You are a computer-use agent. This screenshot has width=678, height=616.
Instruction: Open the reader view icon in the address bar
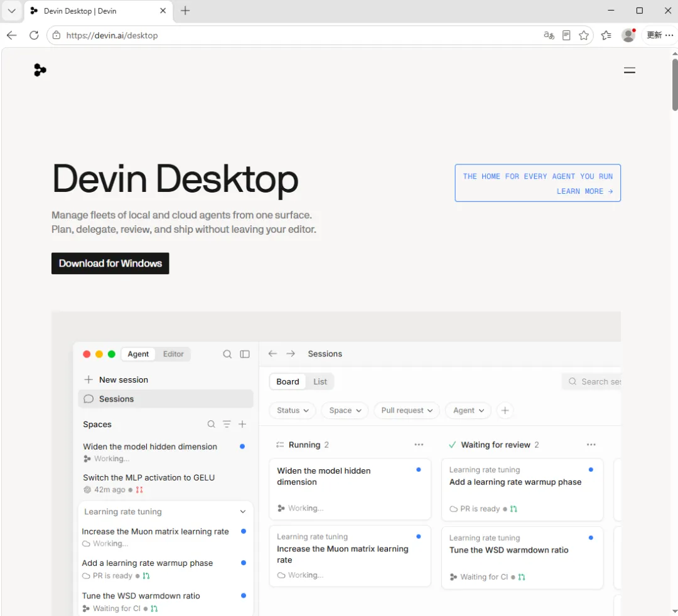(x=566, y=35)
